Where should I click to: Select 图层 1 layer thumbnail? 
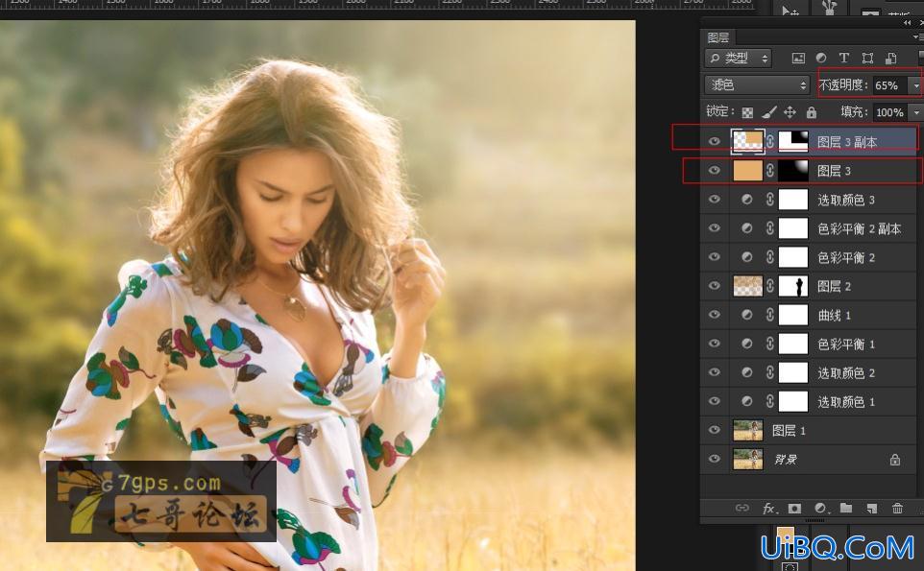[748, 430]
